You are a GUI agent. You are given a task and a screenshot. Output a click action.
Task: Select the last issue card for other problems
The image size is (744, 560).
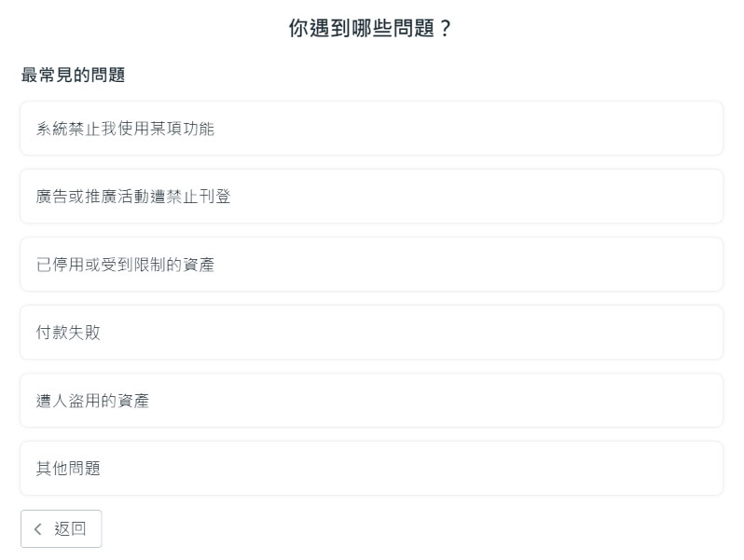click(371, 469)
